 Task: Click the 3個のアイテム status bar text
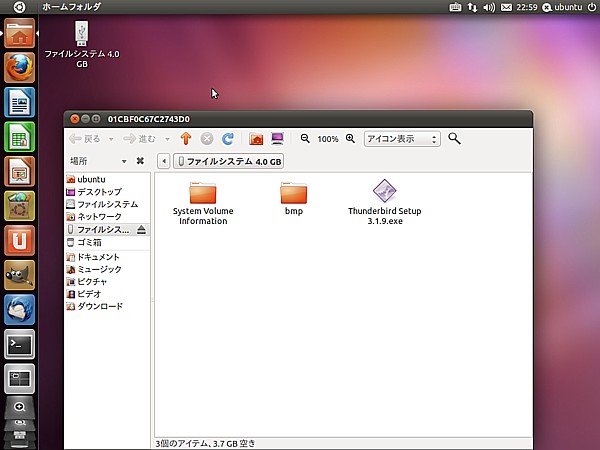(x=205, y=443)
